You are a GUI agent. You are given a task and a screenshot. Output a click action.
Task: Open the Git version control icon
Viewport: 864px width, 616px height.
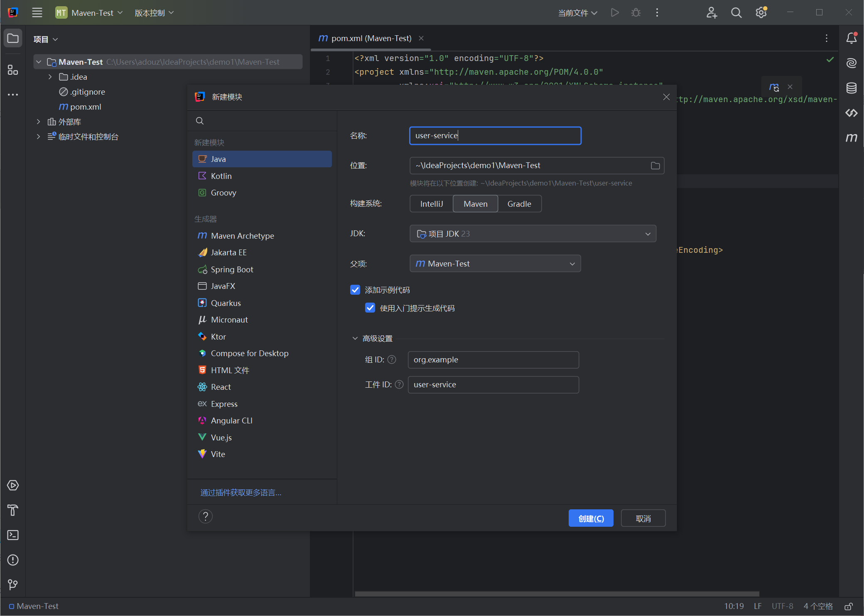pyautogui.click(x=13, y=585)
